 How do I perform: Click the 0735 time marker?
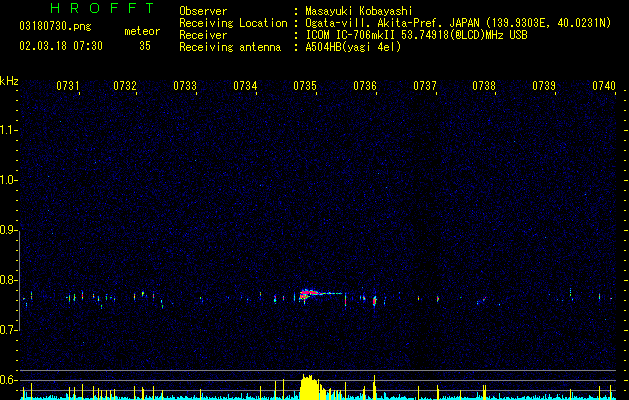pos(305,86)
